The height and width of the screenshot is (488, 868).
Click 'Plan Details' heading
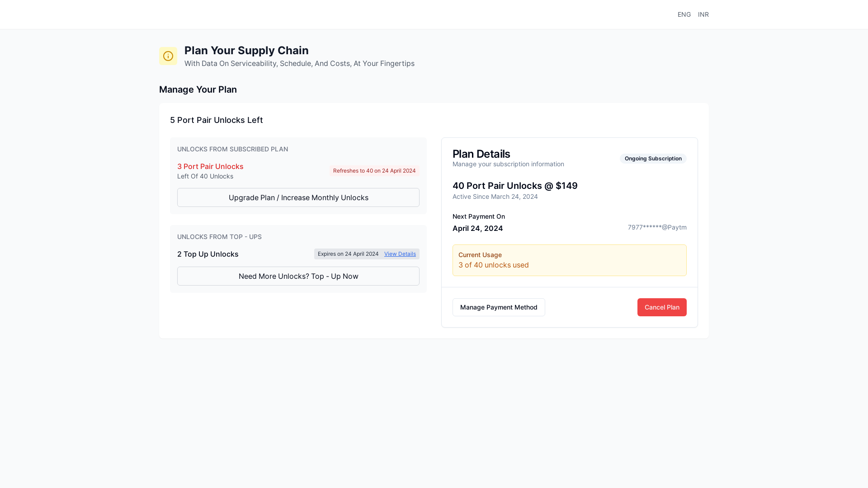pos(481,154)
